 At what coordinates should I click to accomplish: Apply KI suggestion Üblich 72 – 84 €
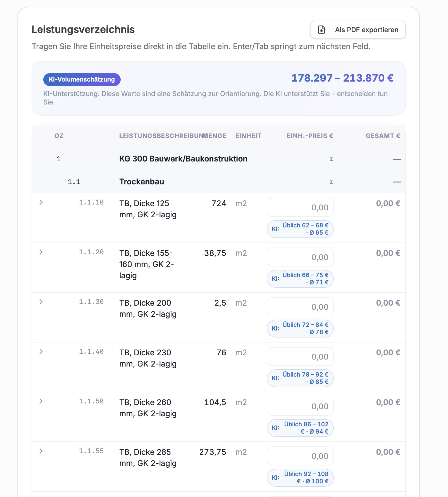300,329
